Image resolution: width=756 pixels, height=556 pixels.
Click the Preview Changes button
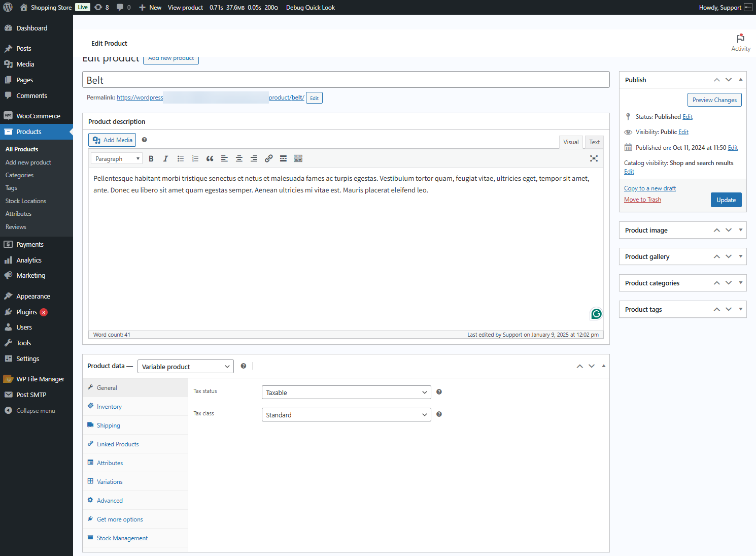(x=714, y=100)
